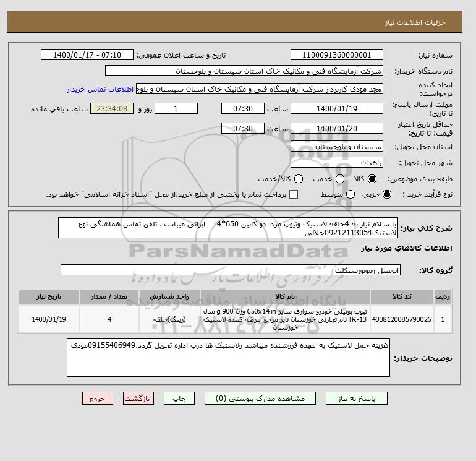The height and width of the screenshot is (461, 476).
Task: Select the متوسط purchase type radio
Action: (x=351, y=194)
